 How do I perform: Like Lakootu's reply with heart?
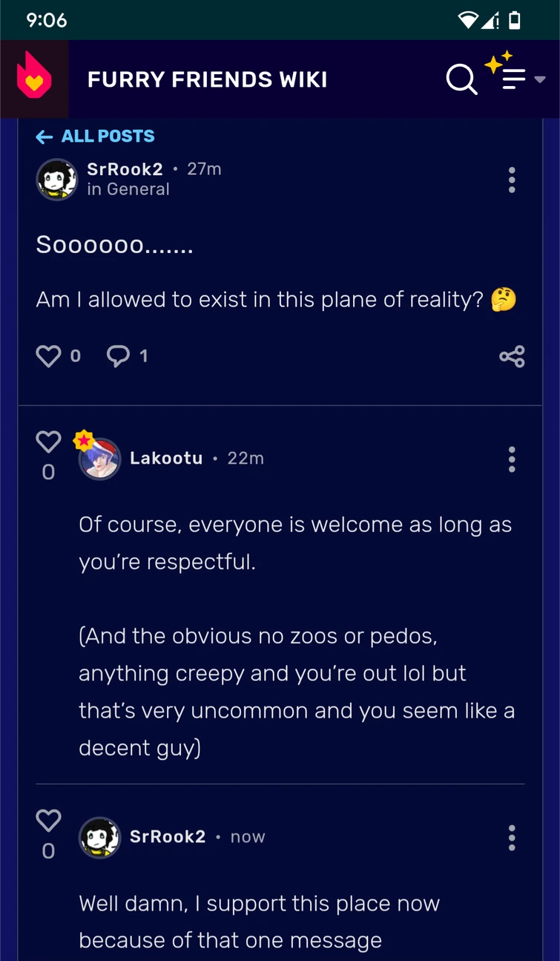[48, 442]
